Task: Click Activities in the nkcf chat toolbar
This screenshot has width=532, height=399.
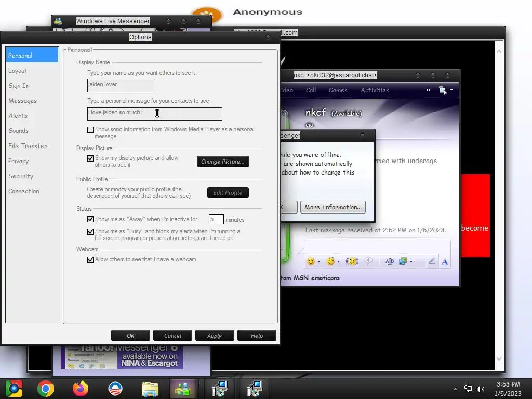Action: [375, 90]
